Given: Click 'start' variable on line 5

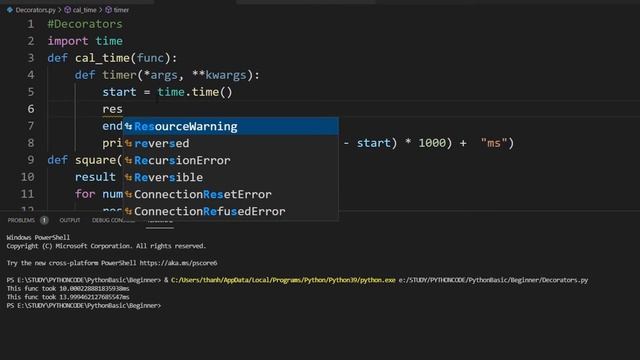Looking at the screenshot, I should coord(119,92).
